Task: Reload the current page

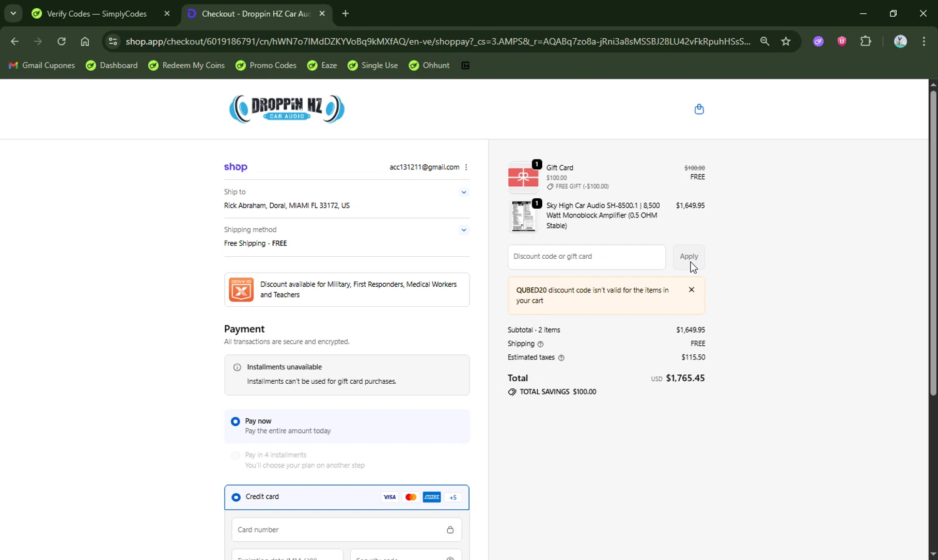Action: pyautogui.click(x=61, y=42)
